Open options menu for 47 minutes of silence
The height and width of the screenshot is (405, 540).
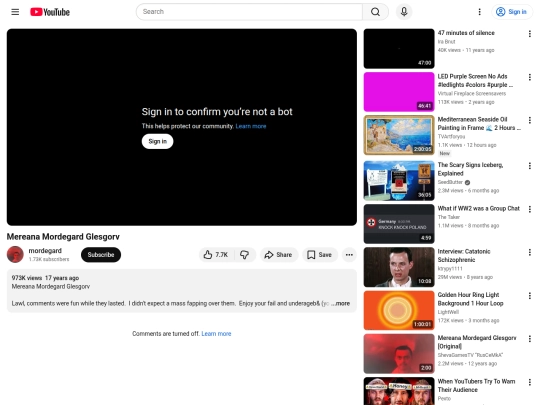point(530,34)
